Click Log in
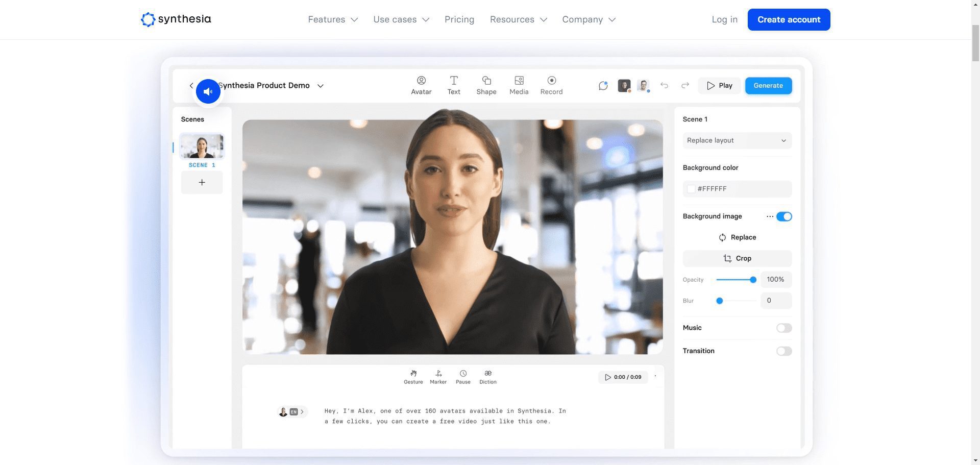This screenshot has height=465, width=980. point(724,19)
